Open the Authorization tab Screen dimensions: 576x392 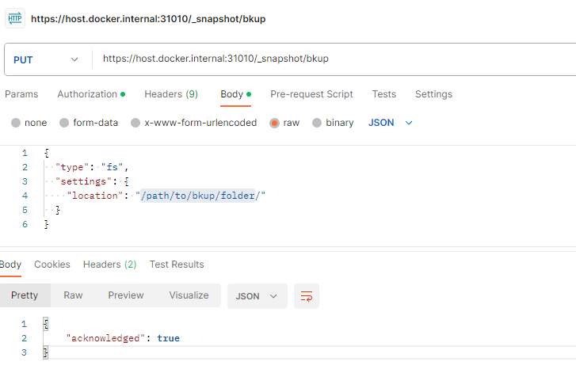coord(90,94)
